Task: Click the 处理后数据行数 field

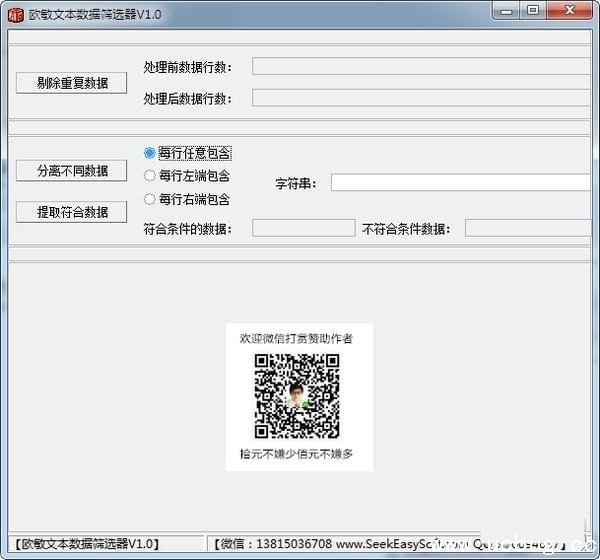Action: (x=420, y=98)
